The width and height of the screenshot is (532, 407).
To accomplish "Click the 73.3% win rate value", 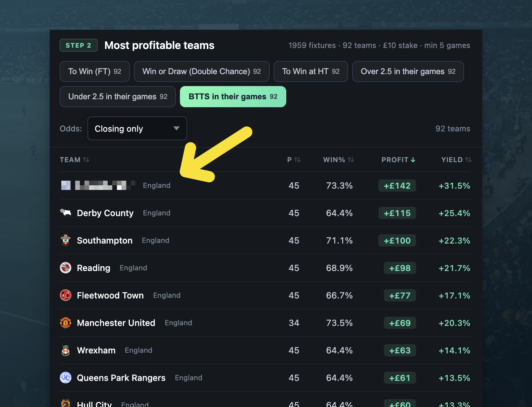I will point(339,186).
